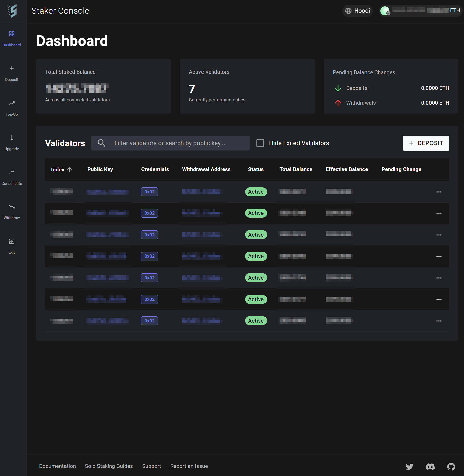The image size is (464, 476).
Task: Open Solo Staking Guides in footer
Action: [109, 466]
